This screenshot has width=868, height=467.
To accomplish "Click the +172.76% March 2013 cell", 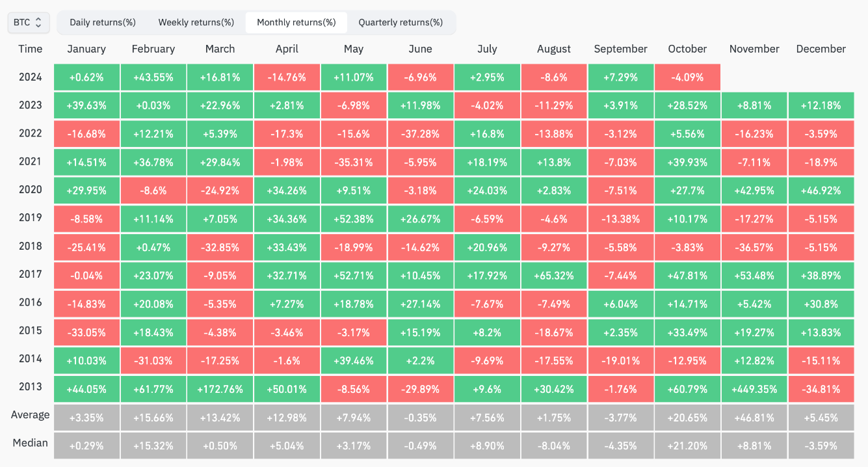I will coord(220,389).
